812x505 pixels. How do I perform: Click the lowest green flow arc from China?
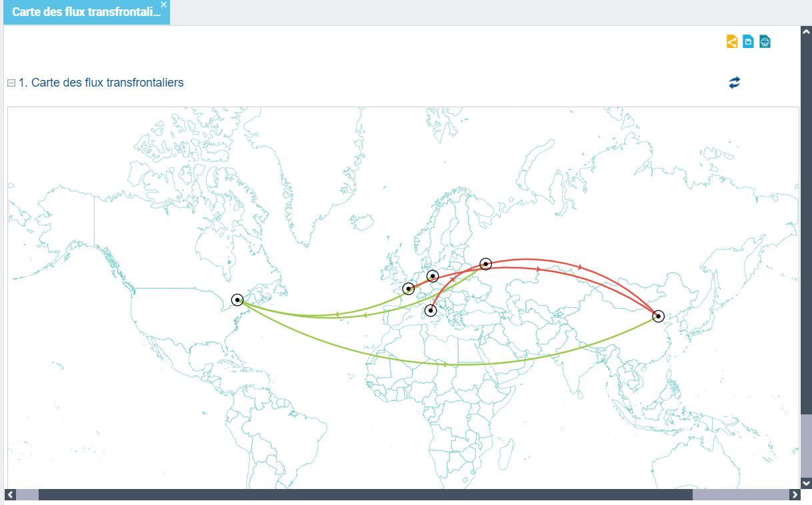pyautogui.click(x=453, y=364)
